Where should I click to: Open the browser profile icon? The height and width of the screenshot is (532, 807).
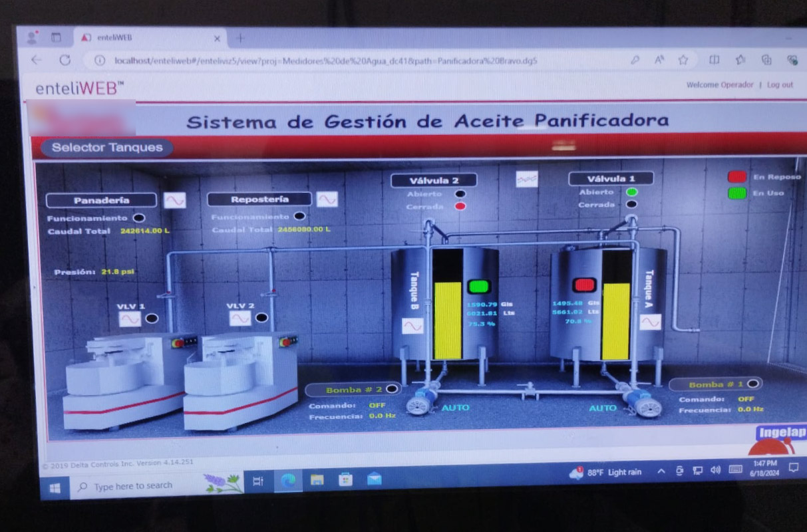click(x=32, y=38)
